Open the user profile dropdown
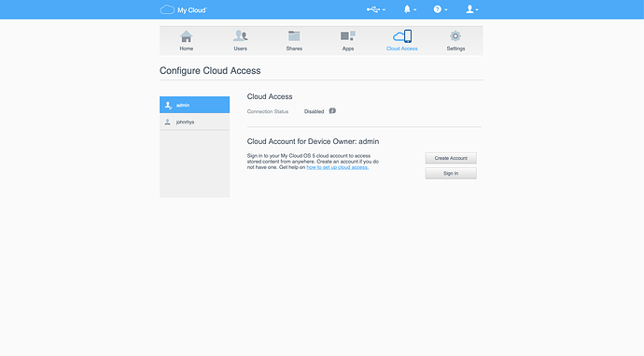The image size is (644, 356). 472,9
